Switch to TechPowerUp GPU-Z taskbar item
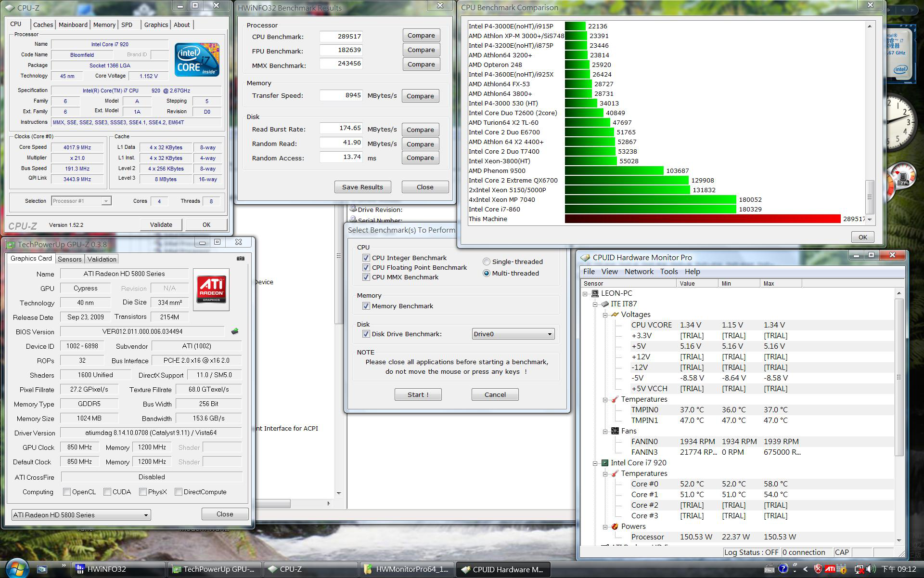The image size is (924, 578). tap(214, 569)
